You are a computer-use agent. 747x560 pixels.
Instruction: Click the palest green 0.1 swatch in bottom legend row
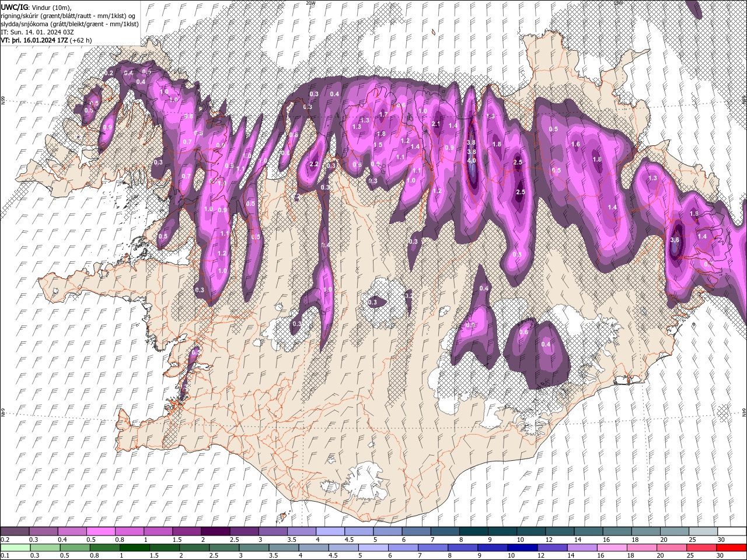tap(15, 548)
